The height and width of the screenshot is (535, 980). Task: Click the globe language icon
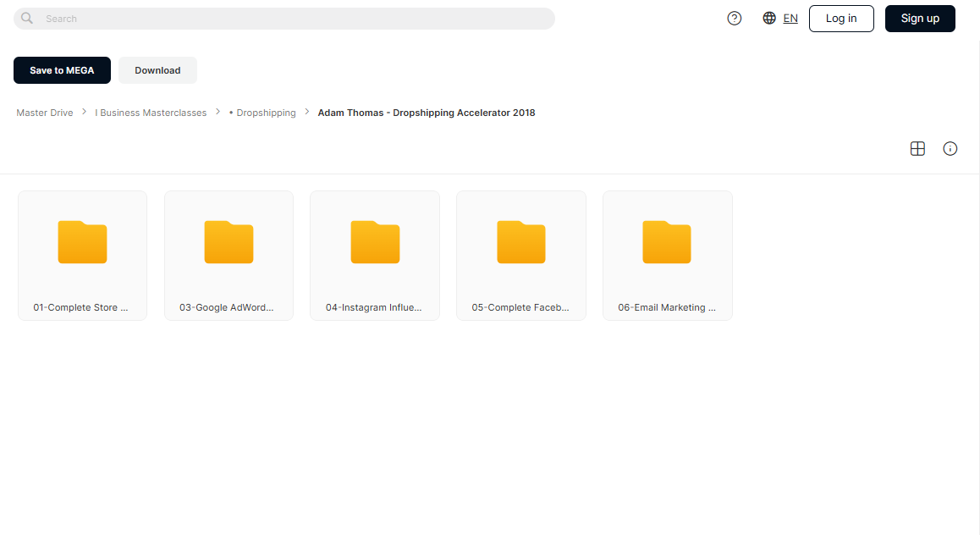coord(769,18)
